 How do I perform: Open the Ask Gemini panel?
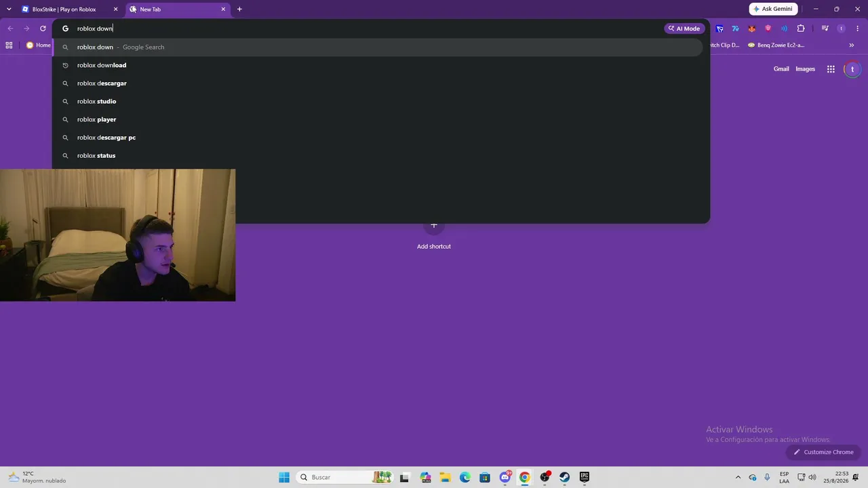click(773, 9)
